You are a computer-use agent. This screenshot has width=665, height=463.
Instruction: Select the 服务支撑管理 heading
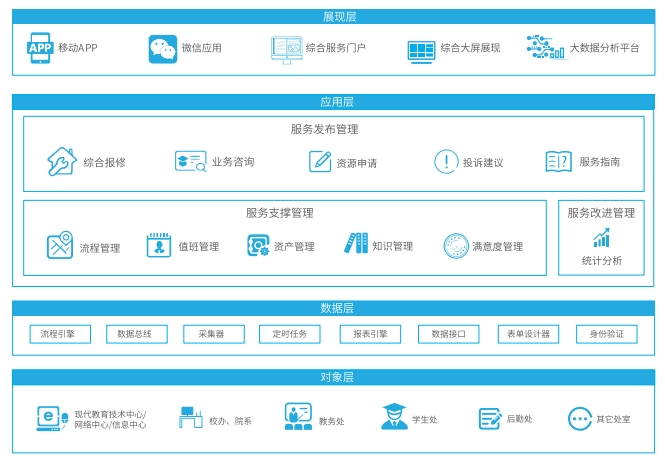pyautogui.click(x=280, y=213)
